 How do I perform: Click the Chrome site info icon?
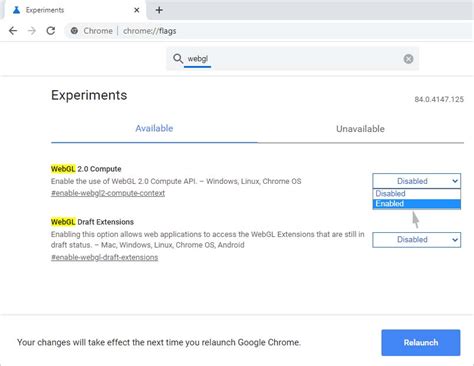click(x=74, y=31)
